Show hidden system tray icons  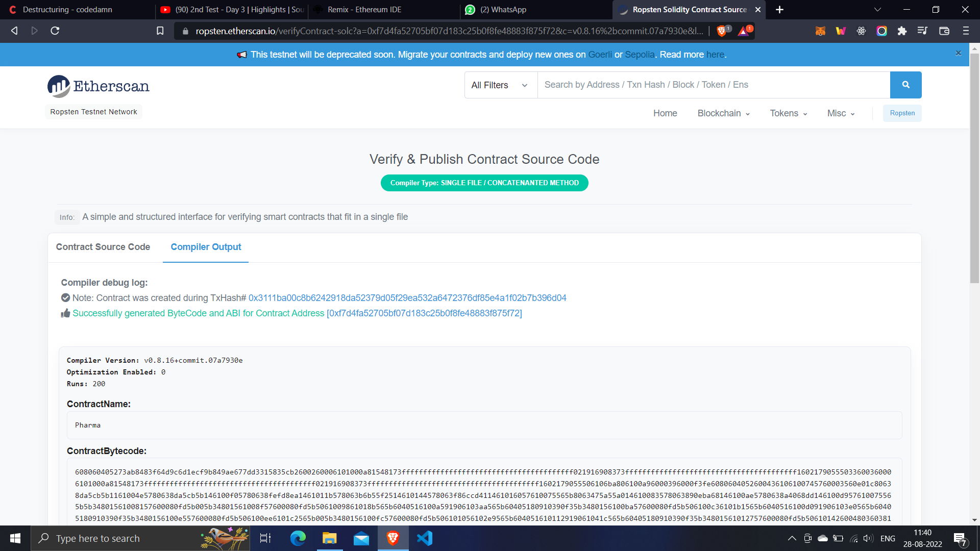tap(792, 538)
